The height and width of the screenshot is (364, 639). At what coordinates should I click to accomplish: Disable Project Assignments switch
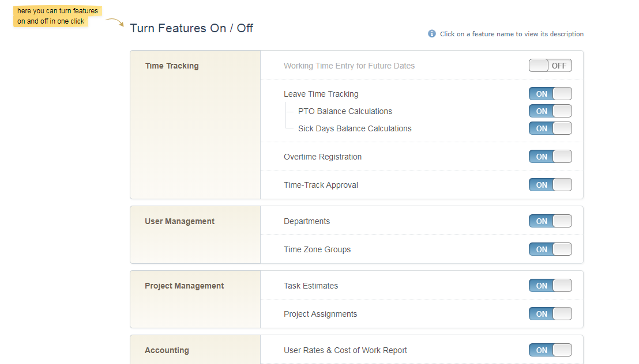(x=550, y=314)
